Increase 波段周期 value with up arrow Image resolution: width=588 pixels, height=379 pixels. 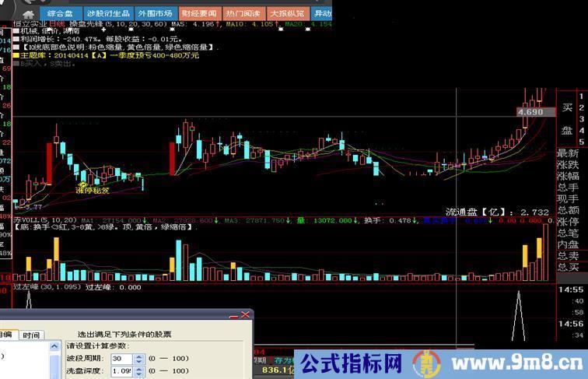pos(138,355)
